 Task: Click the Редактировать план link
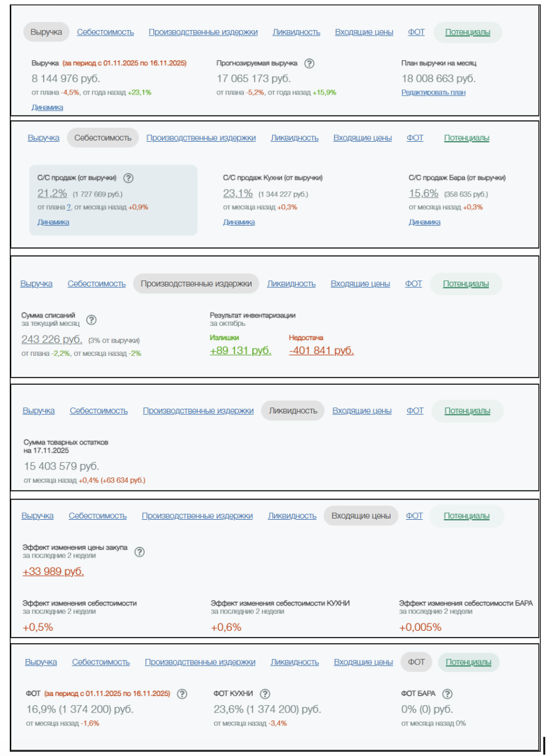[x=433, y=93]
